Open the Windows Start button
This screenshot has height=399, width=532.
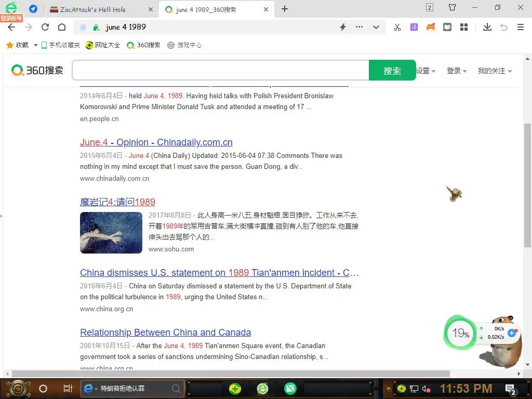point(18,389)
